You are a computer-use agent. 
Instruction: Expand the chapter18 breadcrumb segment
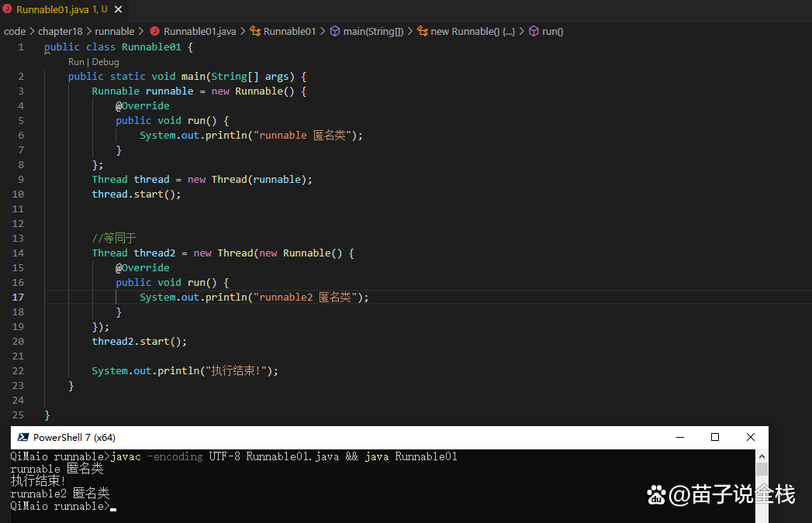click(60, 32)
